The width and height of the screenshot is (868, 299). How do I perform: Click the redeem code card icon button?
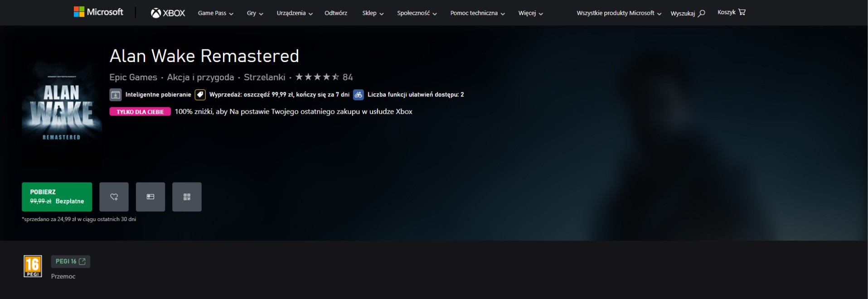(150, 197)
